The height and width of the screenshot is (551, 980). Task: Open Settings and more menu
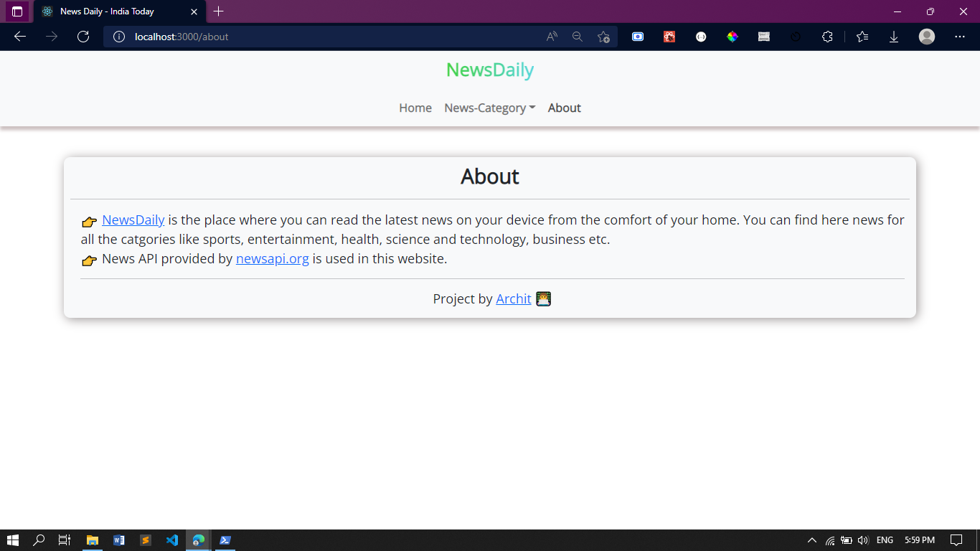tap(960, 37)
